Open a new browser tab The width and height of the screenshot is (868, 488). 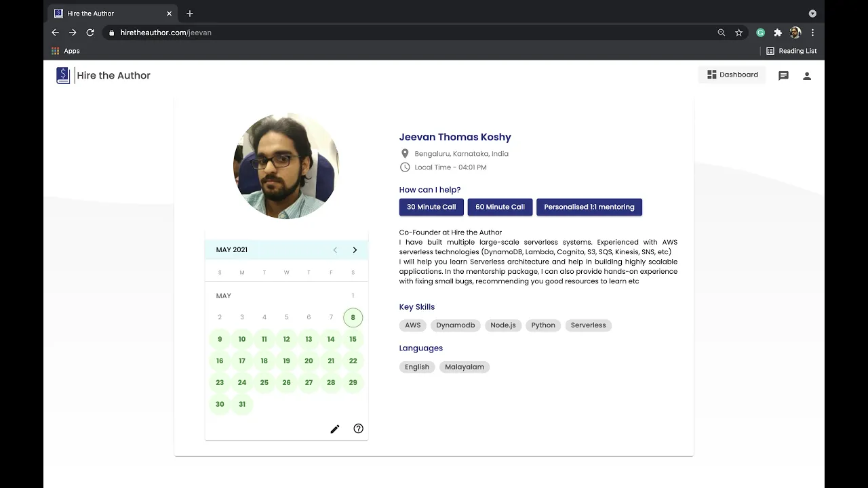[x=190, y=14]
